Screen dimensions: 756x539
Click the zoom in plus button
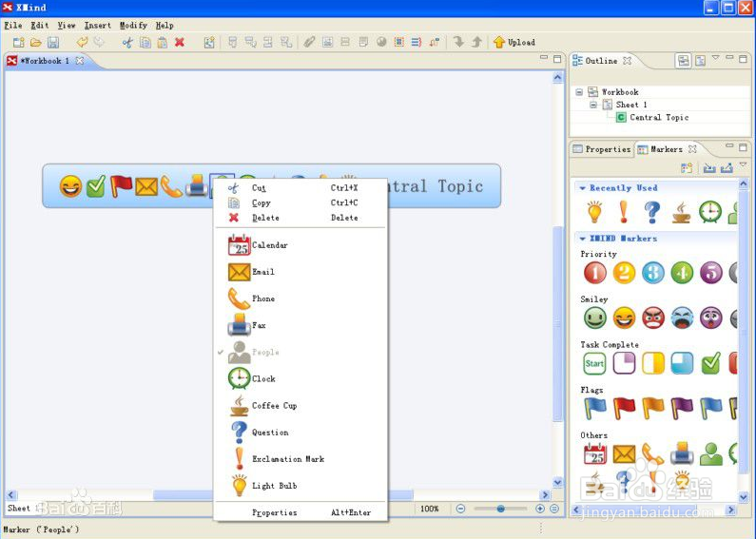click(x=540, y=509)
